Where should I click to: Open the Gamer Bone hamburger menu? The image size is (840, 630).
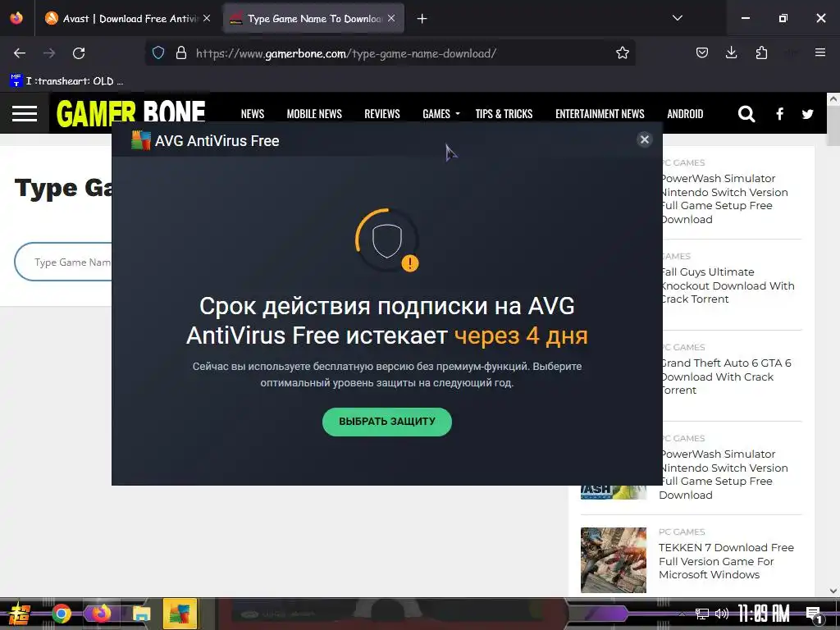click(25, 113)
